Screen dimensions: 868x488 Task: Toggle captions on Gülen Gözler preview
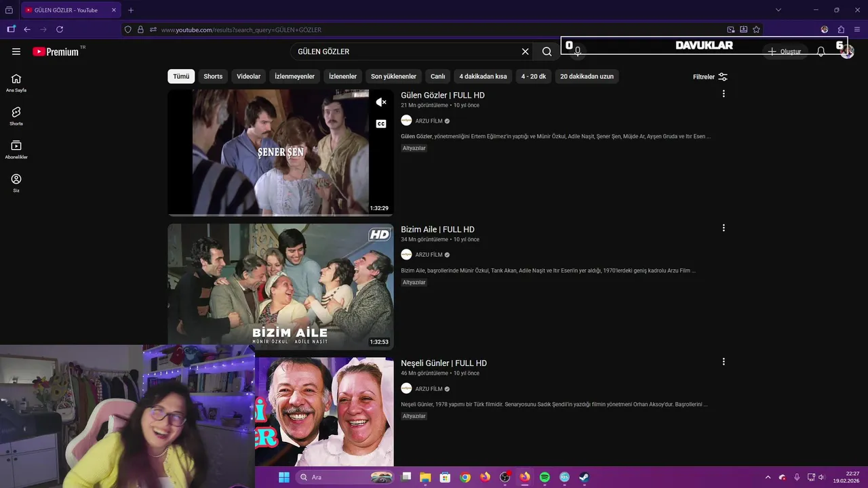tap(381, 124)
